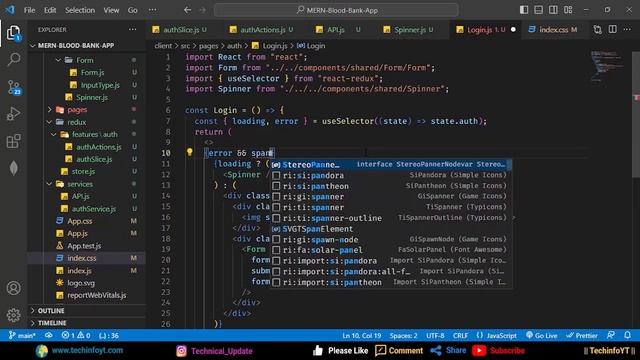Click the open changes icon in editor toolbar
This screenshot has width=640, height=360.
[x=598, y=29]
